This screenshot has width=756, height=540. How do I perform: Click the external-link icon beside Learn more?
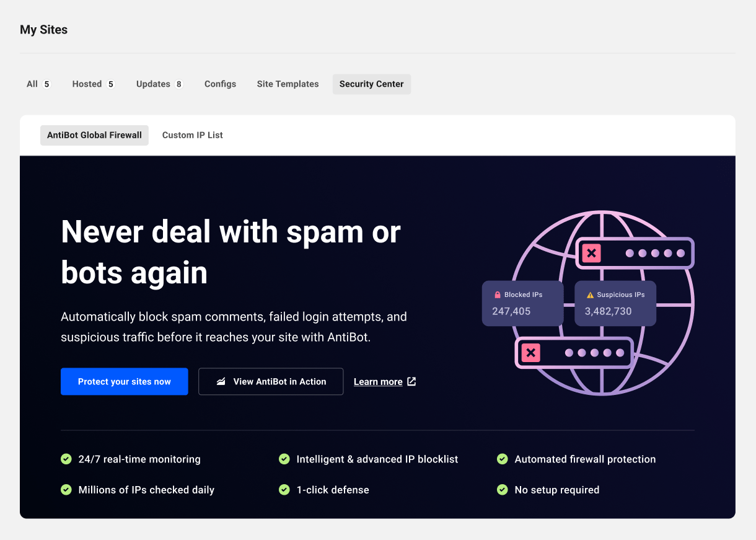[410, 381]
